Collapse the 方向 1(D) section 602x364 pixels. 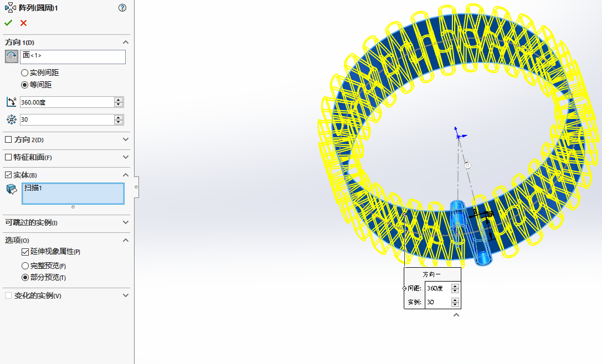[126, 42]
